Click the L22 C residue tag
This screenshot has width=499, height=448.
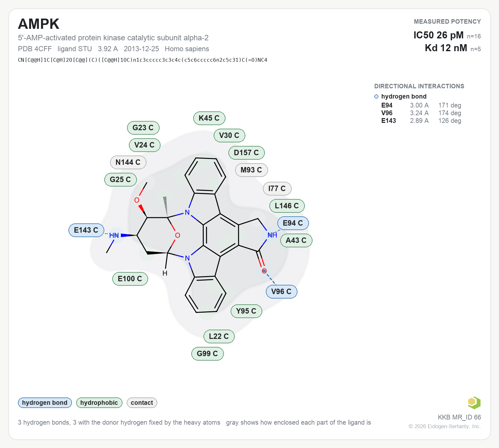[x=219, y=336]
